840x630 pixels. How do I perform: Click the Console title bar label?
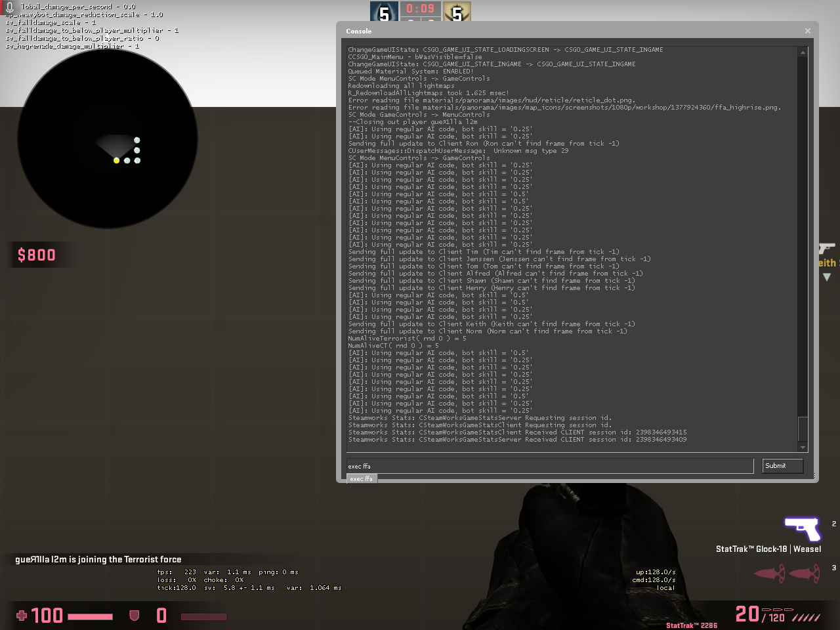359,31
